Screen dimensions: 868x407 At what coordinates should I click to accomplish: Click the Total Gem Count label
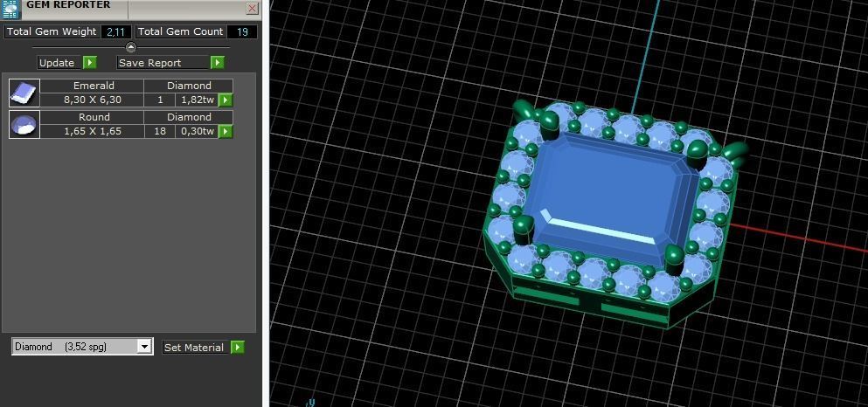pos(180,32)
